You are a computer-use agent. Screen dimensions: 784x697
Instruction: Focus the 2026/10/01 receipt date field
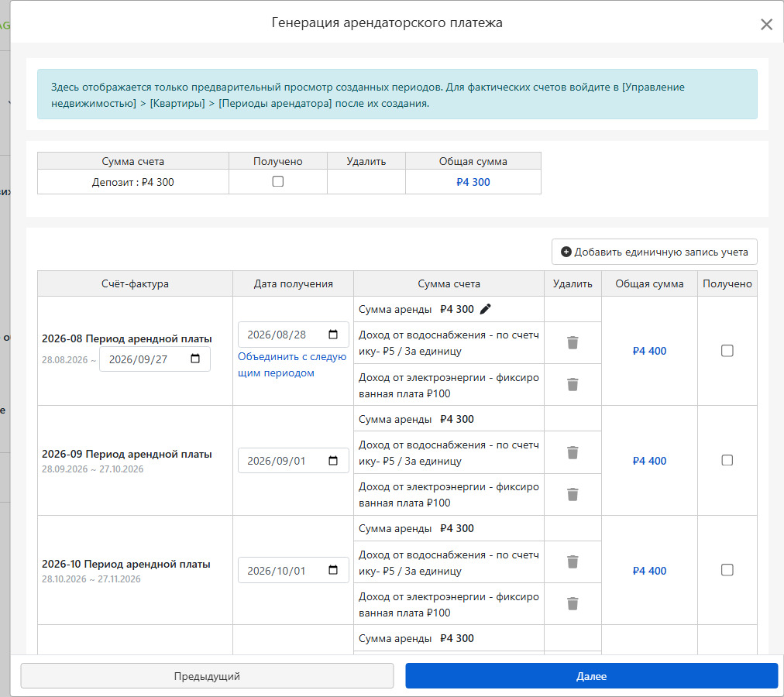[293, 571]
